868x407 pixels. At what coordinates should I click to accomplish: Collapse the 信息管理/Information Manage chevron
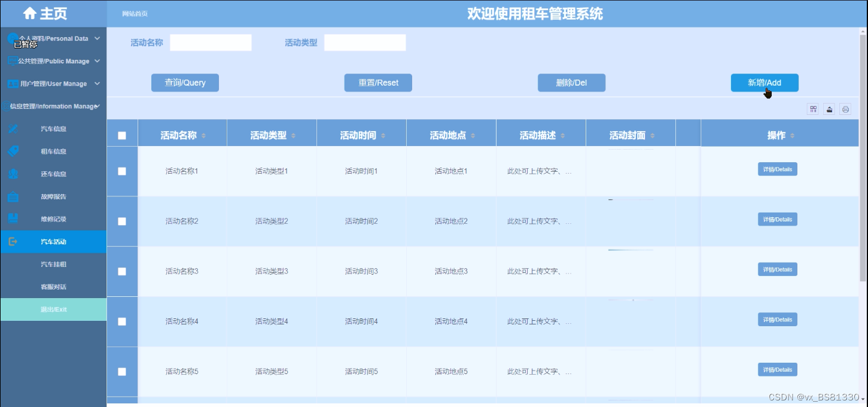pos(98,106)
